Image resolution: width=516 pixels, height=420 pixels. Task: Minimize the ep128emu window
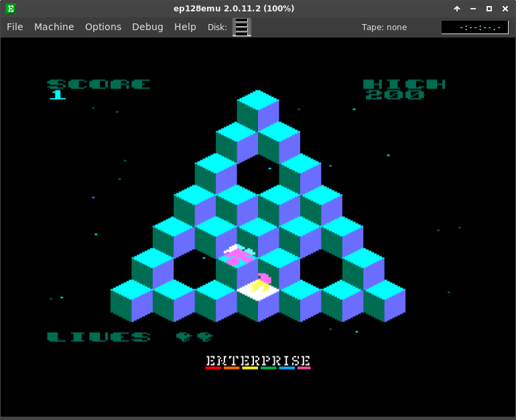pyautogui.click(x=473, y=9)
